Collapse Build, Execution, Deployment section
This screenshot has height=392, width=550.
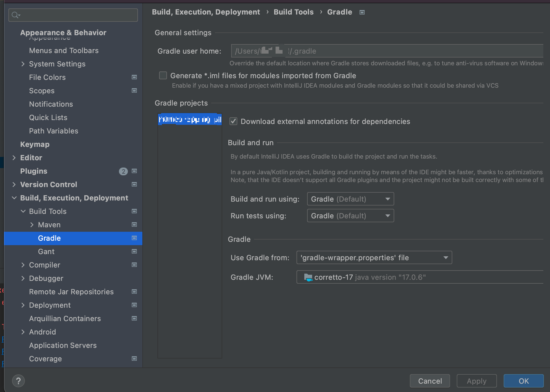(x=14, y=198)
